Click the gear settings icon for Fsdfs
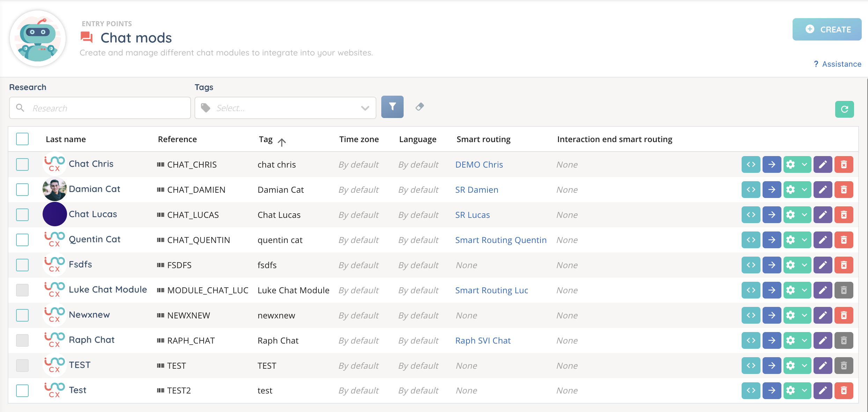Image resolution: width=868 pixels, height=412 pixels. [x=791, y=265]
